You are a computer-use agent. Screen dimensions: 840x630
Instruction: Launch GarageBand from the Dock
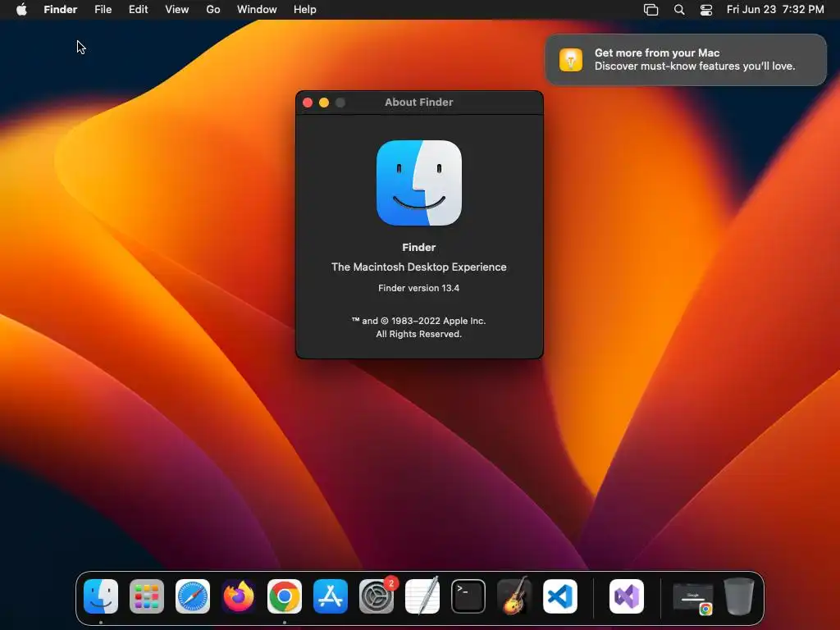(x=514, y=596)
